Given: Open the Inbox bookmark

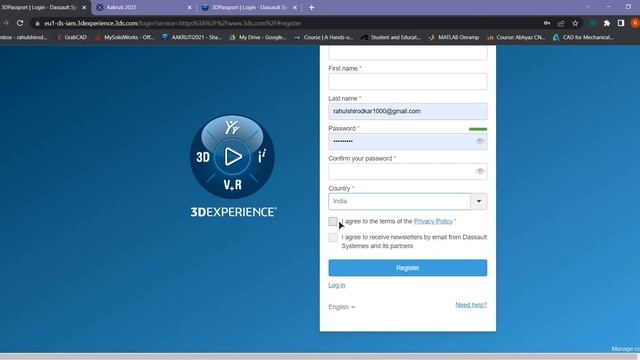Looking at the screenshot, I should point(23,37).
